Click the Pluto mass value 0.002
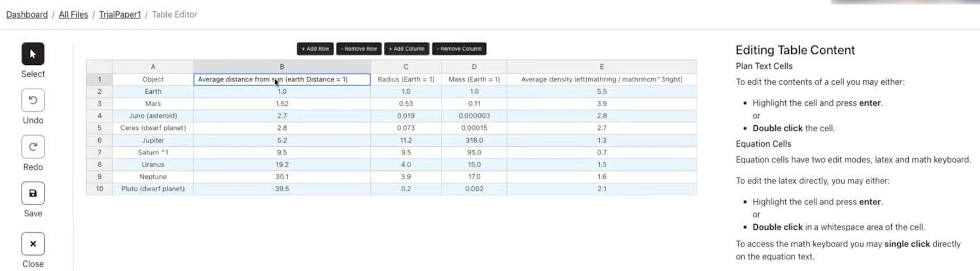Viewport: 980px width, 271px height. (x=474, y=189)
